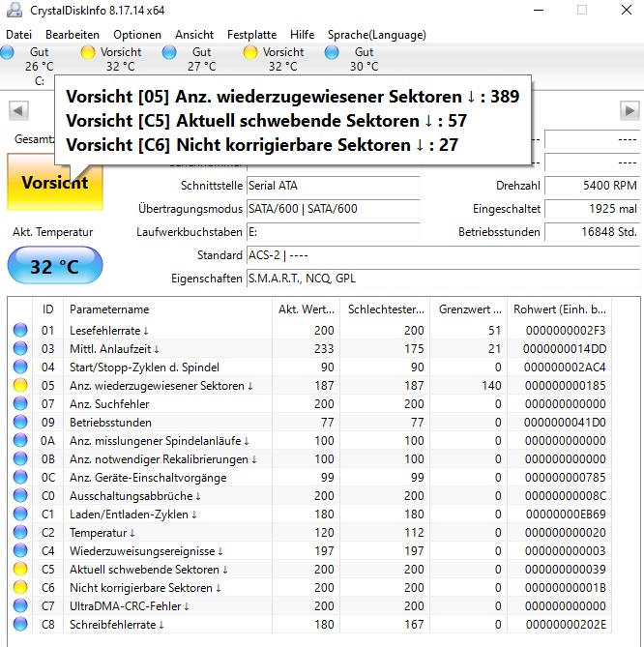Click blue status icon of Mittl. Anlaufzeit row
This screenshot has height=647, width=644.
pos(20,349)
